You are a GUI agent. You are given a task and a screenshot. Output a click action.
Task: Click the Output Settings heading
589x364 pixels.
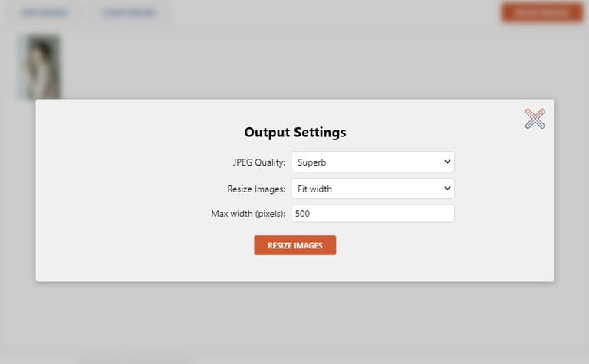tap(294, 132)
